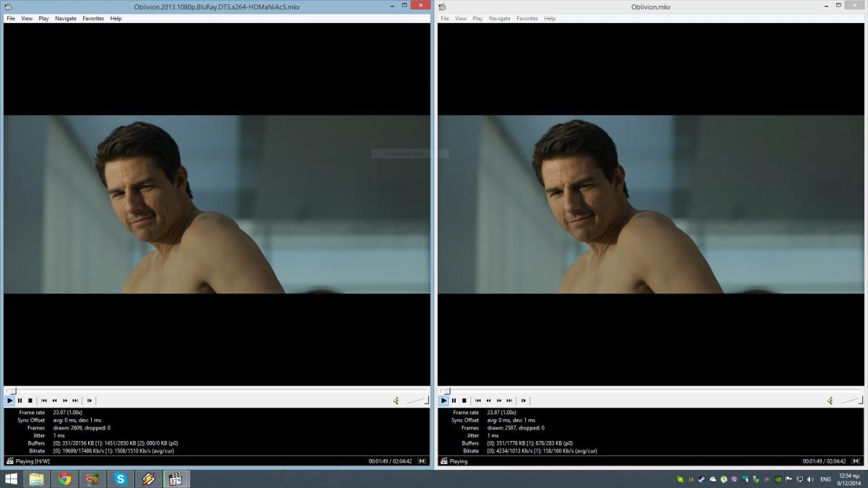This screenshot has width=868, height=488.
Task: Click Play in the right Oblivion.mkv player
Action: tap(444, 401)
